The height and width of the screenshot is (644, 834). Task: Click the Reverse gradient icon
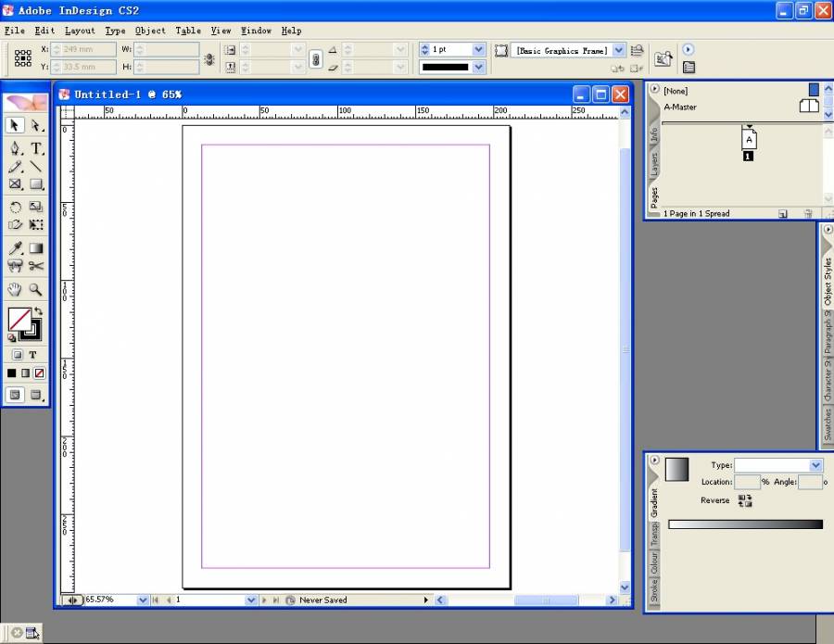[745, 500]
